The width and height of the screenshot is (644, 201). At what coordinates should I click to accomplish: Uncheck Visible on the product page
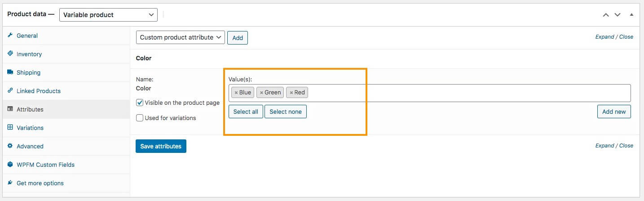pyautogui.click(x=140, y=103)
